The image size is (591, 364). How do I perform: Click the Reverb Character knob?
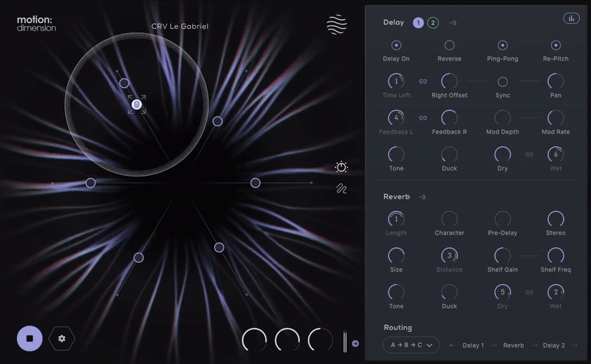(449, 219)
